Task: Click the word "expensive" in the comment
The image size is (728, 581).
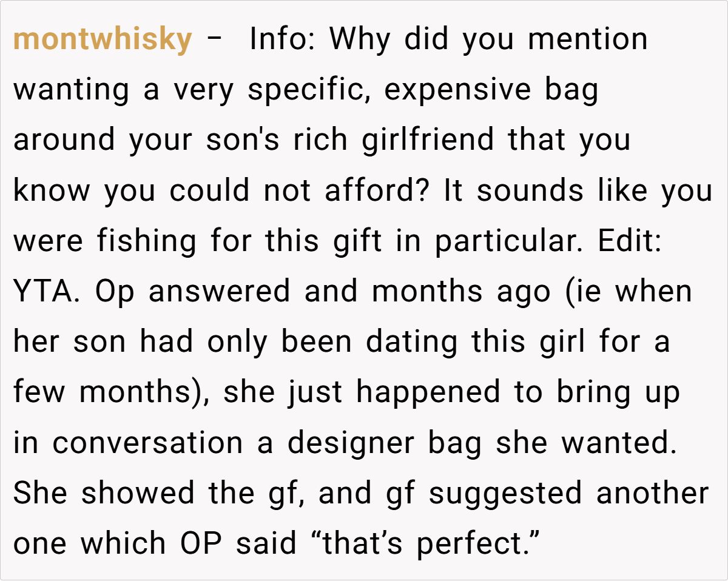Action: click(x=458, y=90)
